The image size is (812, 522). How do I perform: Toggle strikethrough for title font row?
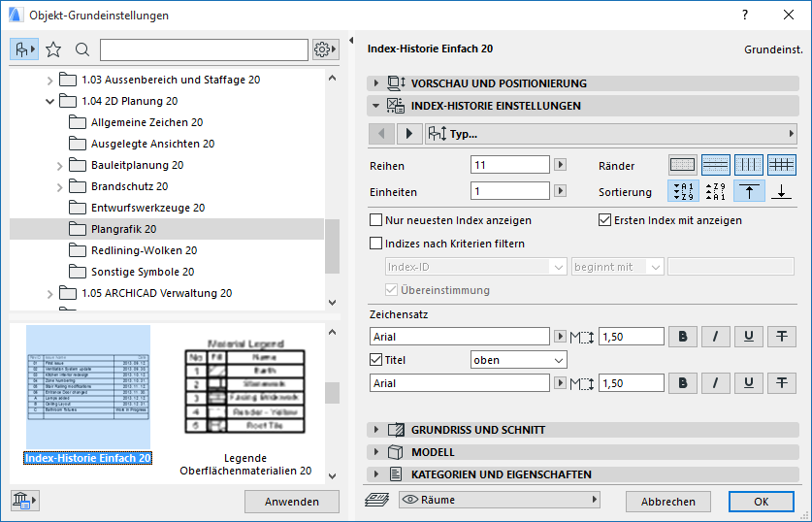[781, 383]
